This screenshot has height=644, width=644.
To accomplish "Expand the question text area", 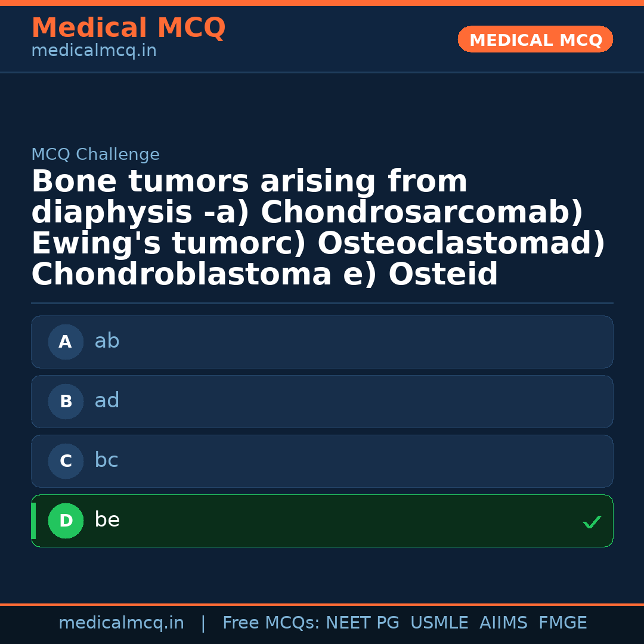I will 318,228.
